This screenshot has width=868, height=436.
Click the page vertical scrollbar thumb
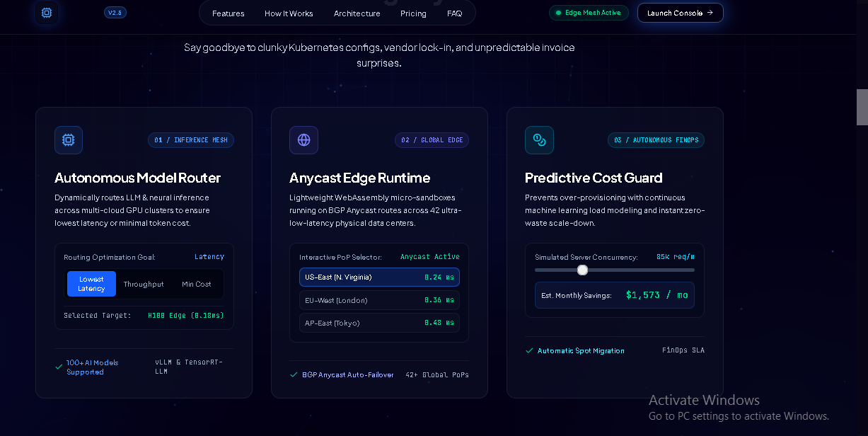[862, 107]
